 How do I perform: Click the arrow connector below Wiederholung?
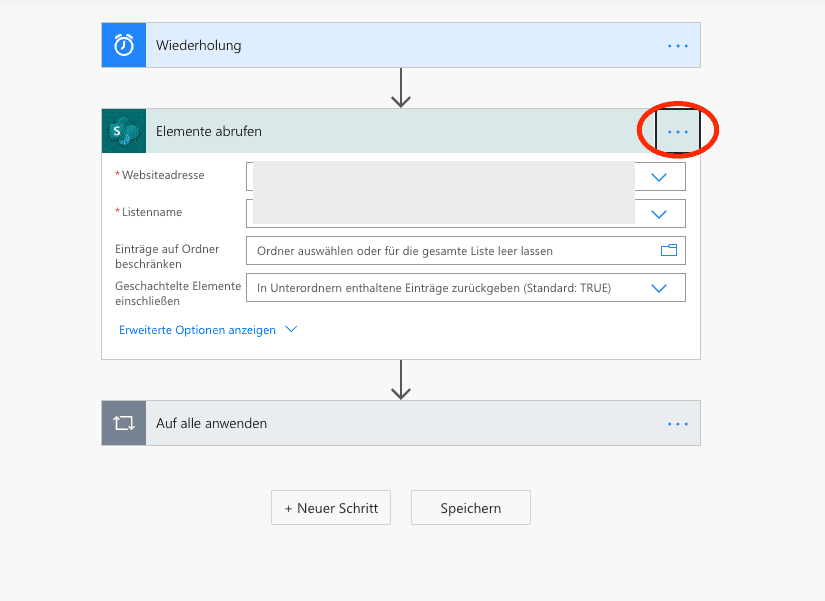[401, 88]
